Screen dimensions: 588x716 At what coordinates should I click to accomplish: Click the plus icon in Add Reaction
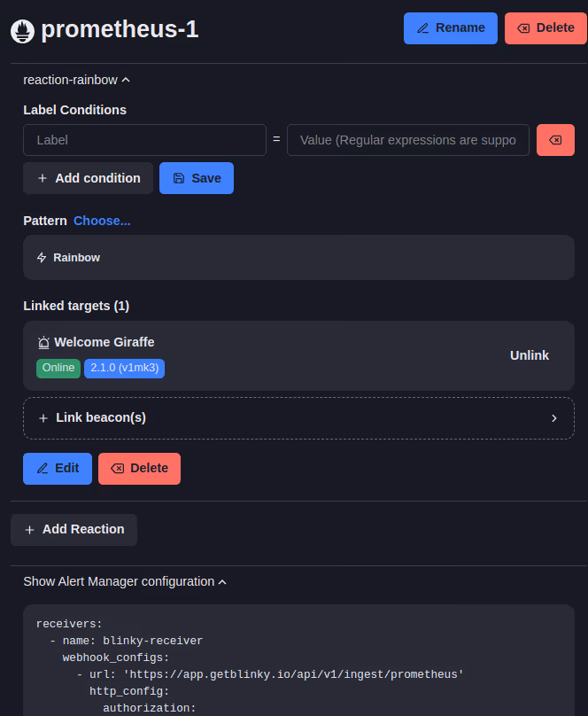pyautogui.click(x=29, y=530)
